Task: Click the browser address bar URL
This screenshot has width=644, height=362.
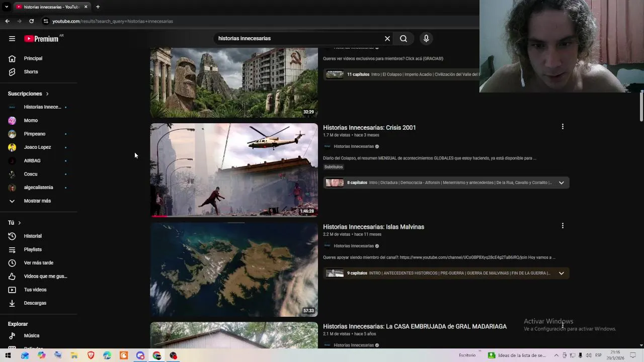Action: (x=113, y=21)
